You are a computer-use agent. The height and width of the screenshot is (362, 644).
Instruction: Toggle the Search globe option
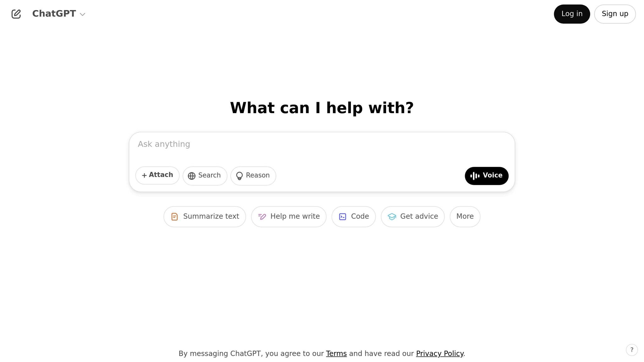pyautogui.click(x=205, y=176)
